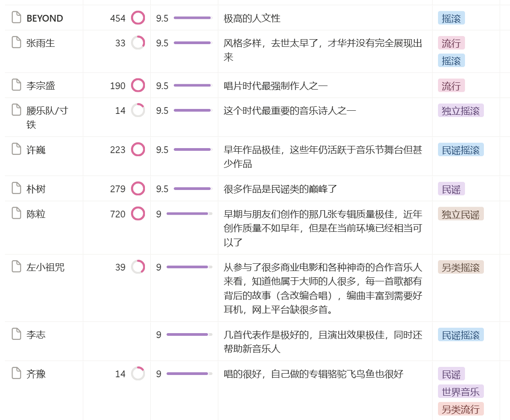Select the 流行 tag in 张雨生 row
Image resolution: width=510 pixels, height=420 pixels.
[451, 43]
